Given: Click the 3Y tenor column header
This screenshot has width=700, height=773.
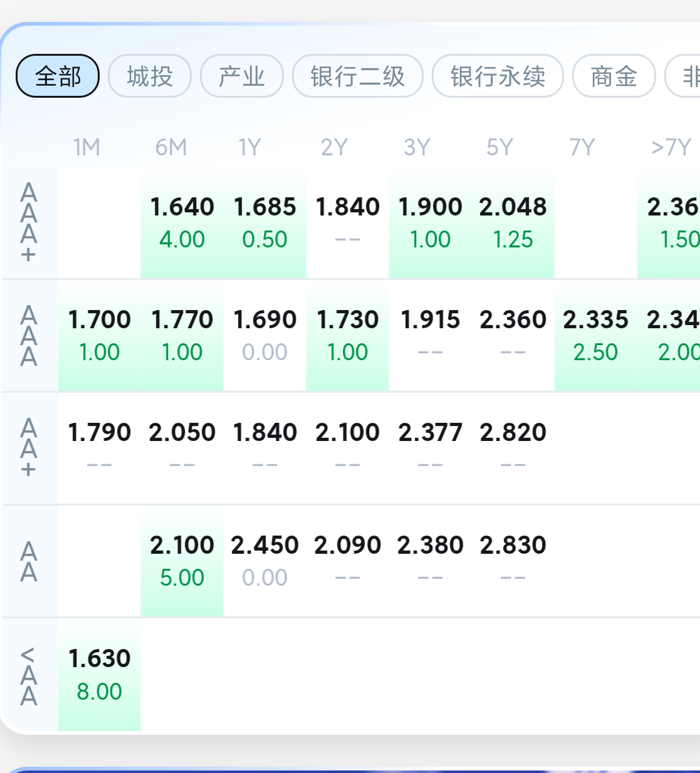Looking at the screenshot, I should pyautogui.click(x=417, y=147).
